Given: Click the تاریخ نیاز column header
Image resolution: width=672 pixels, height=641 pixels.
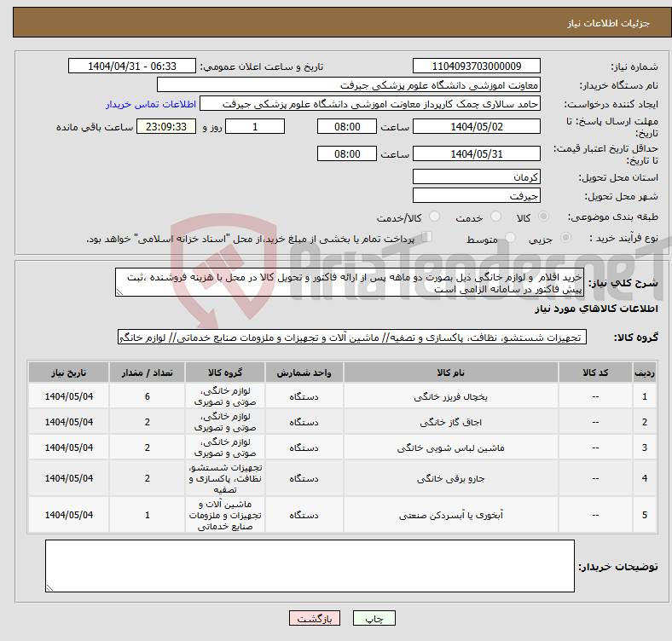Looking at the screenshot, I should [69, 373].
